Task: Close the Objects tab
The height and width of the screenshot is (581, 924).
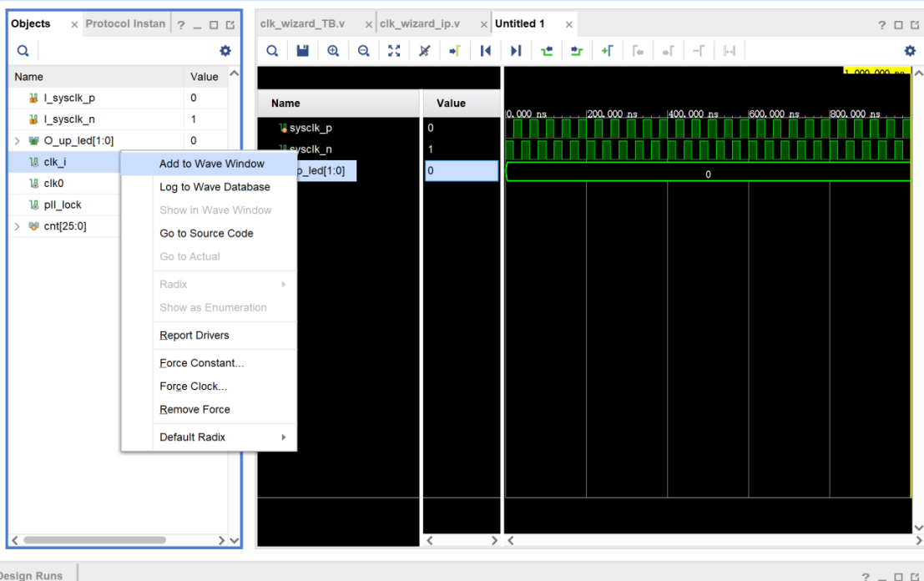Action: tap(74, 25)
